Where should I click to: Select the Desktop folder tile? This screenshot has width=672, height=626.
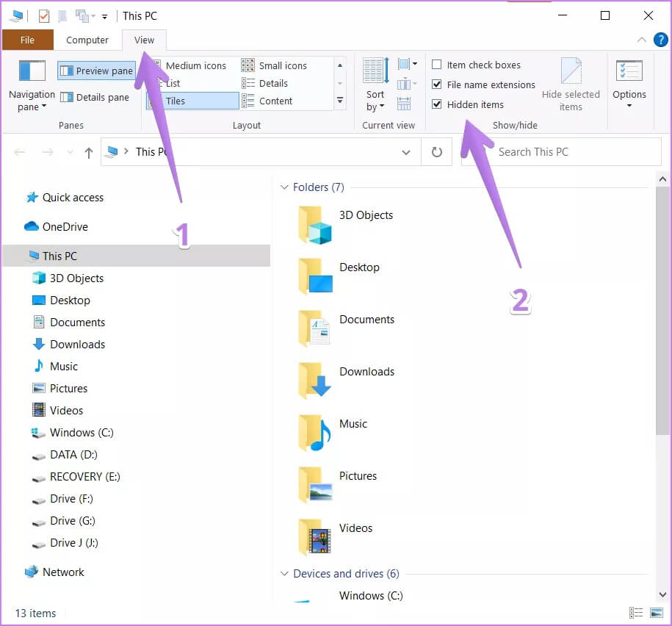(x=339, y=277)
